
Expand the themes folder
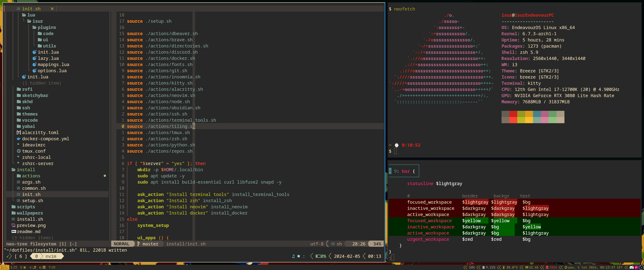pos(30,114)
